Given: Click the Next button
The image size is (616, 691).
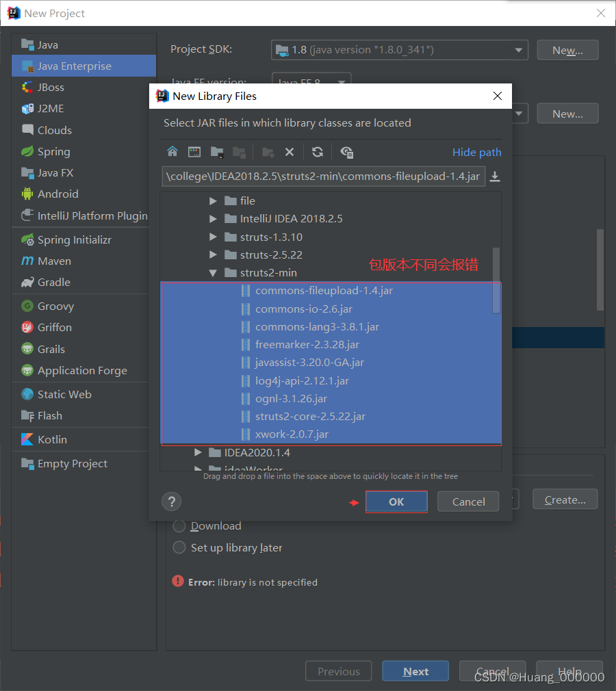Looking at the screenshot, I should pos(415,671).
